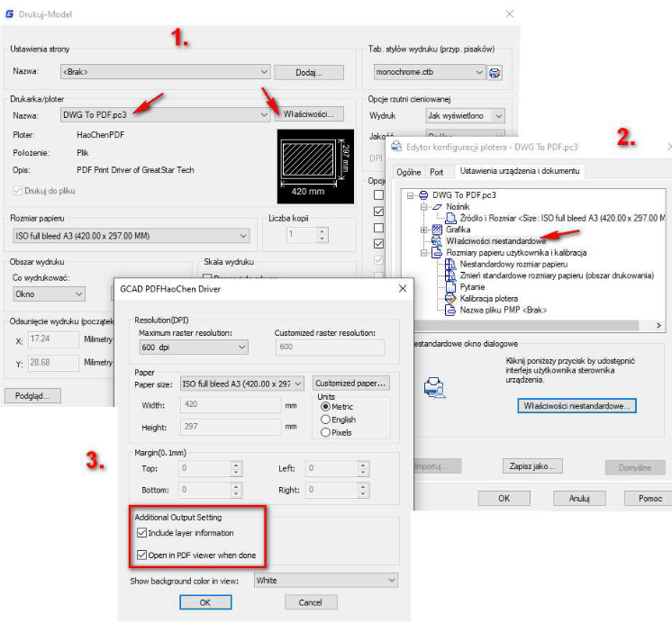Click the DWG To PDF.pc3 printer tree icon

424,194
